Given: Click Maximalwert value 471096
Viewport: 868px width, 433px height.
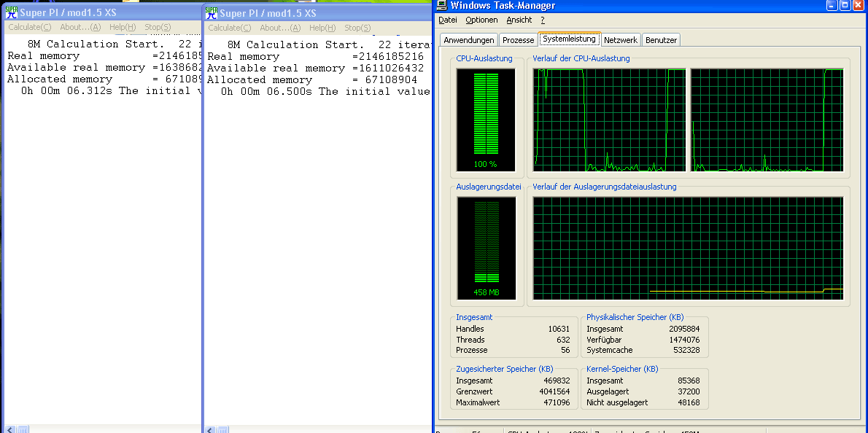Looking at the screenshot, I should [x=556, y=402].
